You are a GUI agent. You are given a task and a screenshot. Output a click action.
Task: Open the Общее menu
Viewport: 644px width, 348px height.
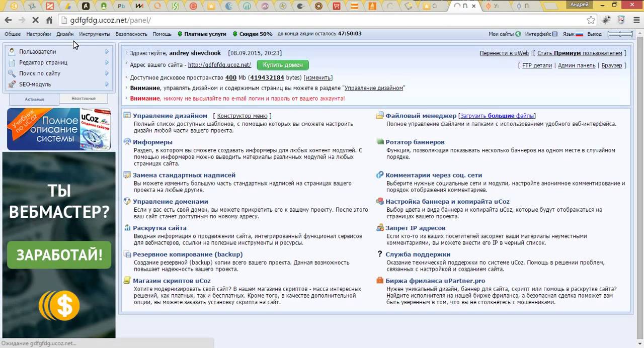13,34
